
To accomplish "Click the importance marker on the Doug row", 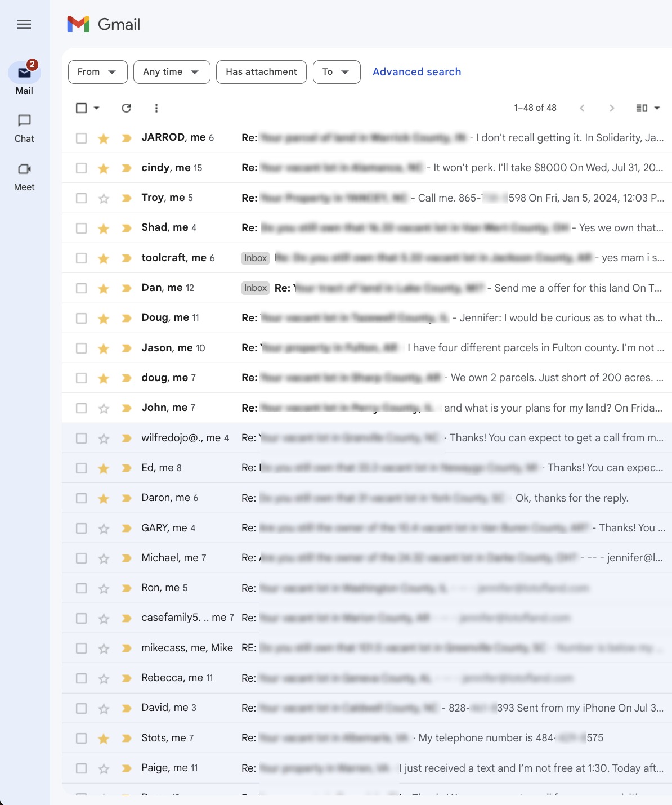I will tap(127, 318).
